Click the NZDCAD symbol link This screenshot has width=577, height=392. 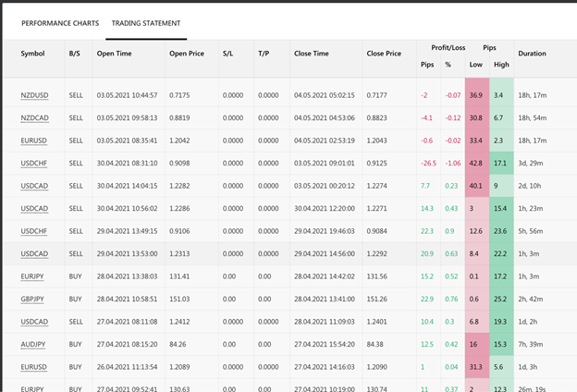click(x=36, y=117)
